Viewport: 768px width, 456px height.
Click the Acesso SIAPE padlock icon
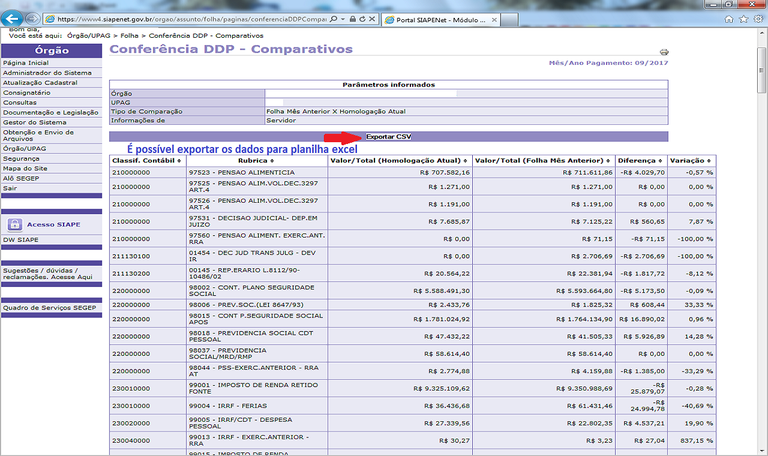13,225
